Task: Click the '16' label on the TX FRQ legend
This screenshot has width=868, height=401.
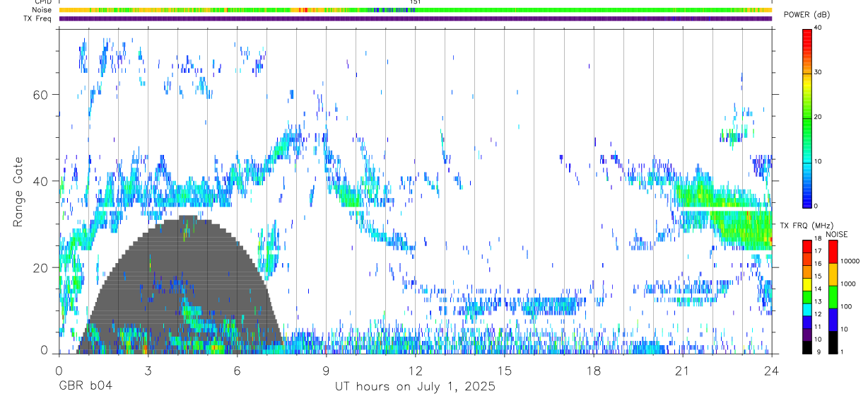Action: [x=817, y=264]
